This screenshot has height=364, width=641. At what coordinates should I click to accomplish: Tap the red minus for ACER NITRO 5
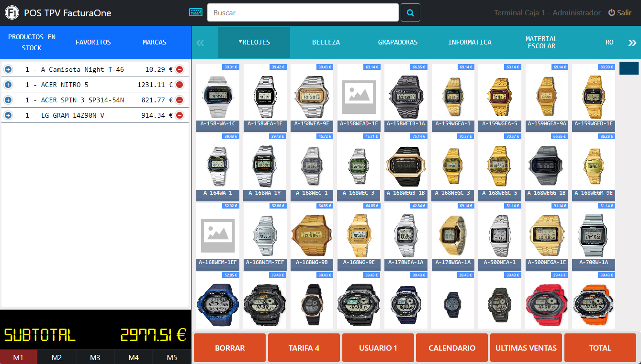pyautogui.click(x=180, y=85)
